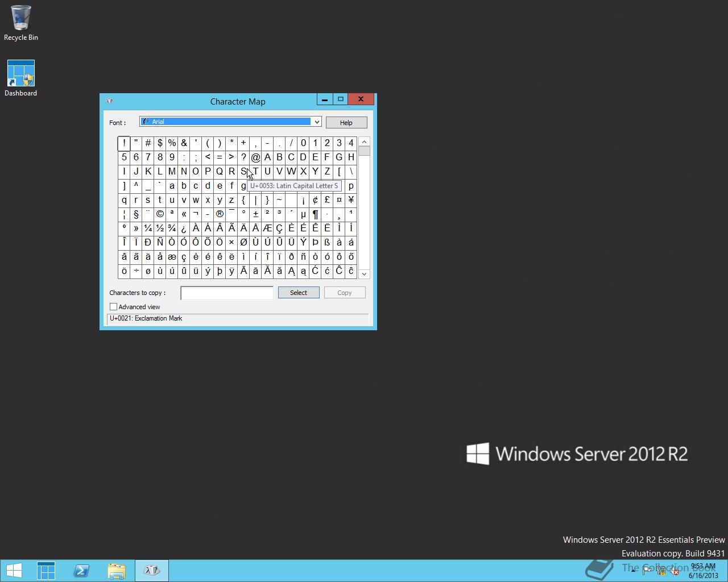Click the status bar text U+0021: Exclamation Mark
The height and width of the screenshot is (582, 728).
146,318
